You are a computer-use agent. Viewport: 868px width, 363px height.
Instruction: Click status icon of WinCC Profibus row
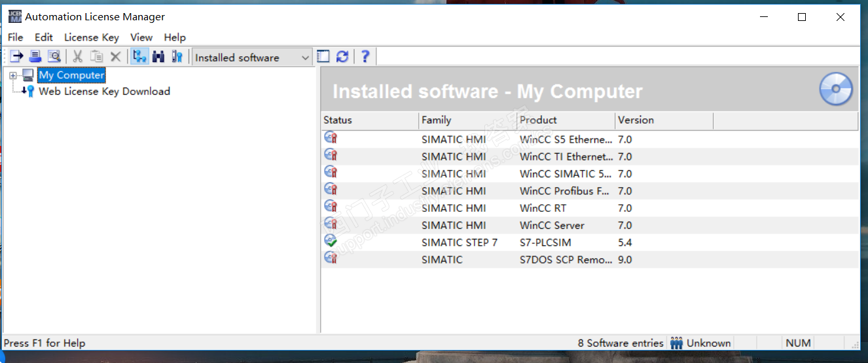click(331, 189)
